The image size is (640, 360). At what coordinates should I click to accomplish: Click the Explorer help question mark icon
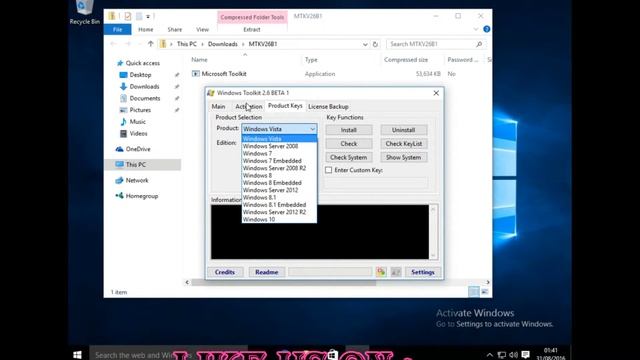point(487,29)
